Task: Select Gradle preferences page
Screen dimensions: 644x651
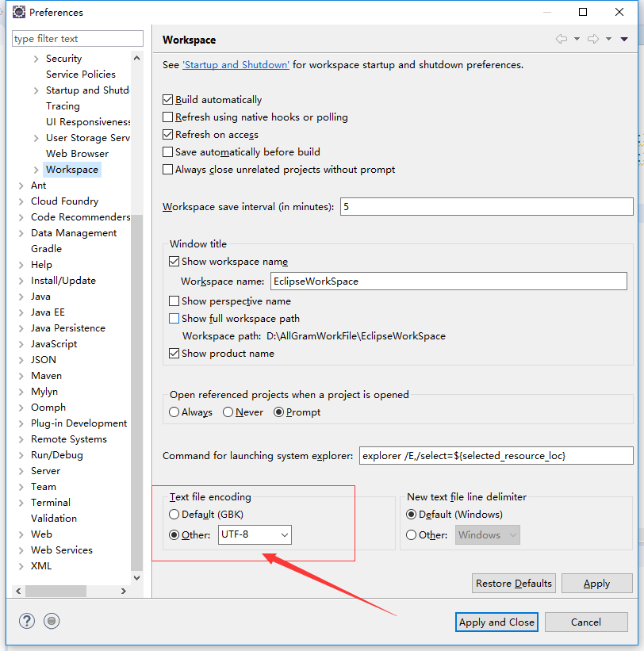Action: click(46, 249)
